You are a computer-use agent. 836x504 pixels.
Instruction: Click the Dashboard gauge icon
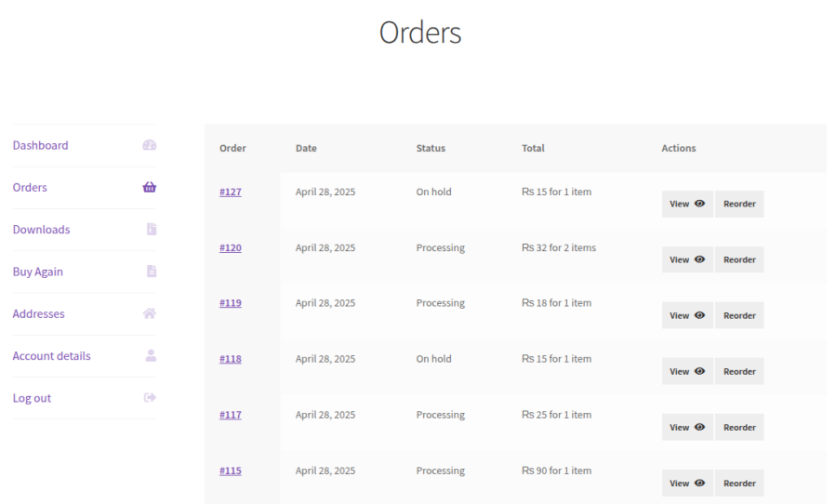tap(149, 146)
